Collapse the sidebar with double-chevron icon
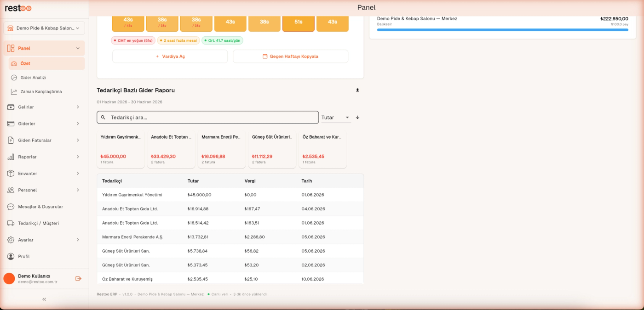 pos(44,299)
